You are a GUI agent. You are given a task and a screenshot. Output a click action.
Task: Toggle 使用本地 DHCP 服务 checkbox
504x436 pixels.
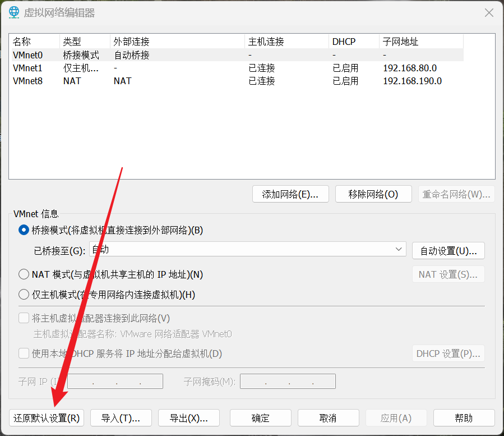tap(24, 354)
